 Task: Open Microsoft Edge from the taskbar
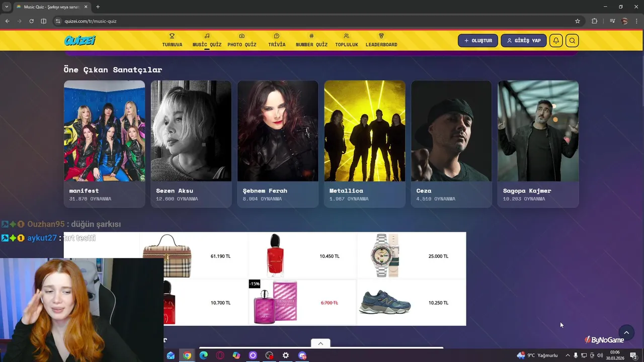click(x=204, y=355)
